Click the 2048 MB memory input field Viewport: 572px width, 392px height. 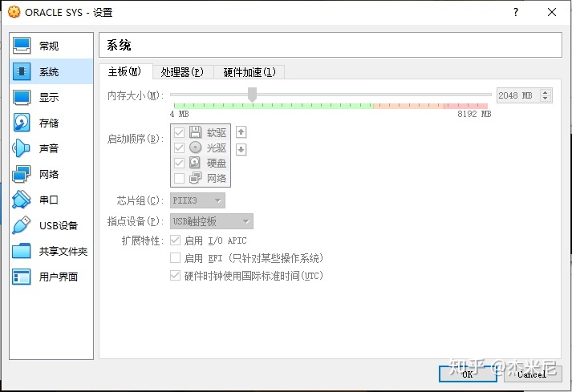[x=518, y=95]
